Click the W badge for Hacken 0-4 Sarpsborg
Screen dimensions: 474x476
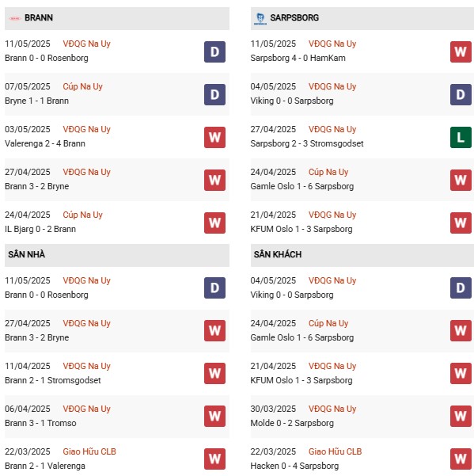pos(461,459)
